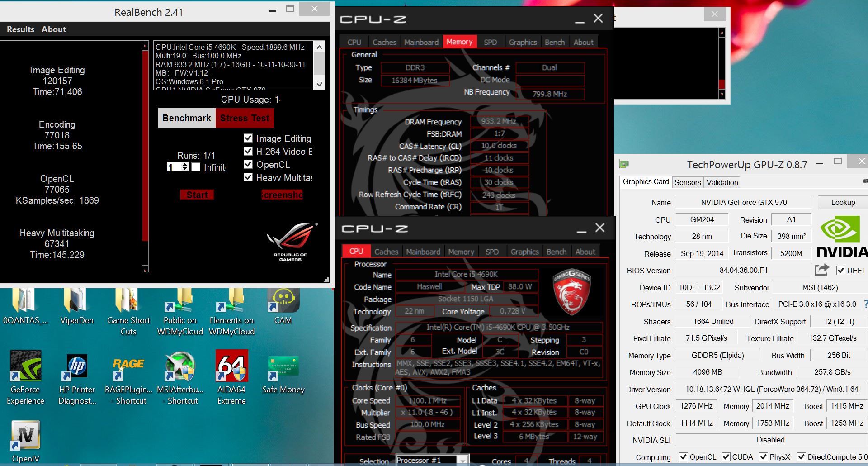Click the Encoding score 77018
868x466 pixels.
point(57,135)
